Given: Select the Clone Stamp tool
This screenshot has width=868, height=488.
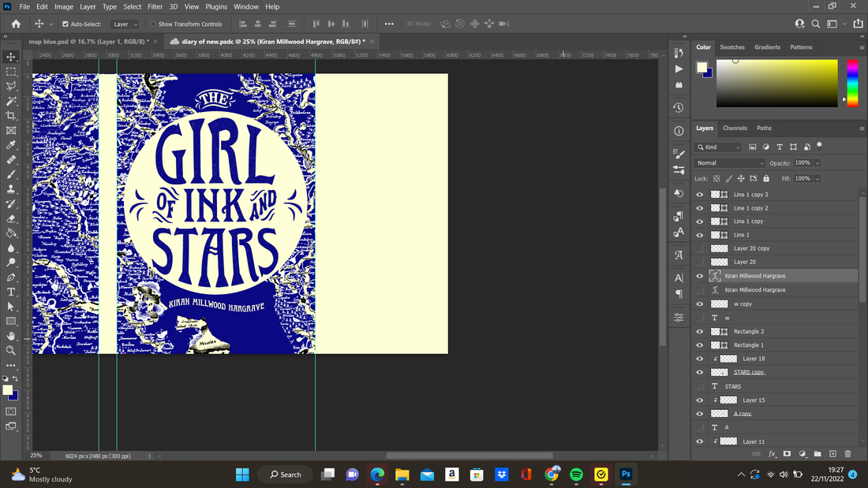Looking at the screenshot, I should coord(10,189).
